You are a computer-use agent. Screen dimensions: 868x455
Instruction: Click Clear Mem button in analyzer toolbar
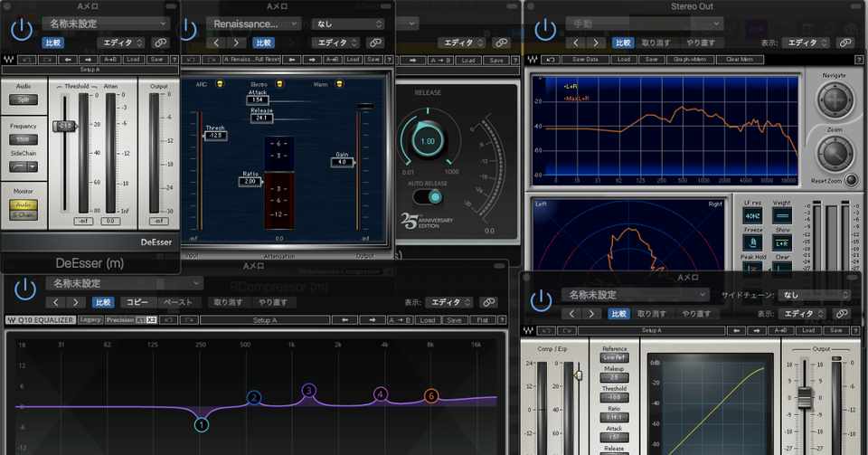(740, 59)
